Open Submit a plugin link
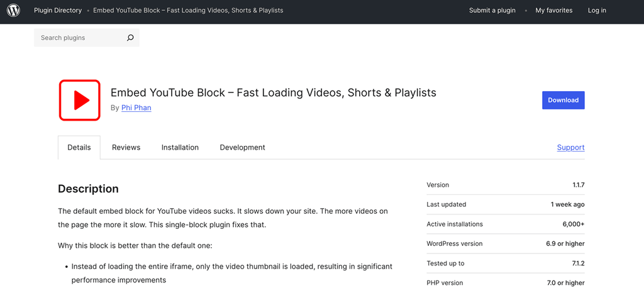Viewport: 644px width, 288px height. (x=492, y=10)
